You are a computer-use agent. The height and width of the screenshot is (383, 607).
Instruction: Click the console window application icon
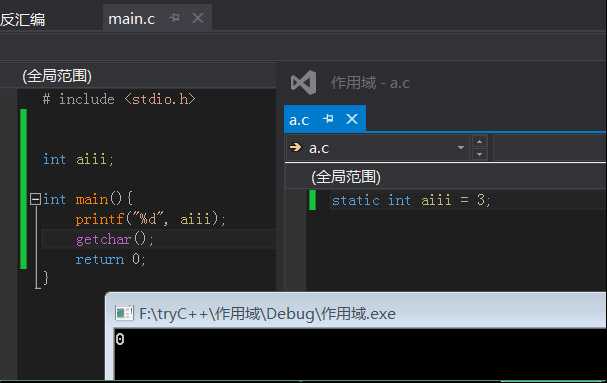tap(124, 313)
